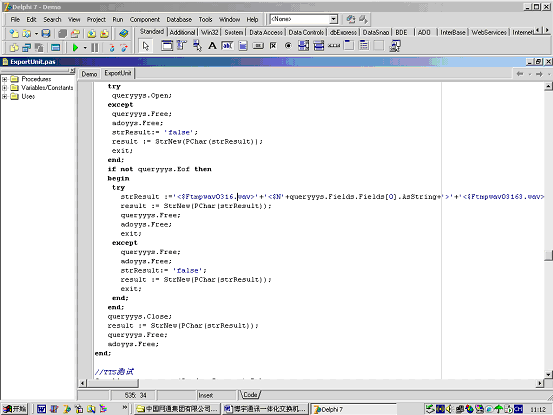Select the ScrollBar component in the palette
Screen dimensions: 553x415
point(334,45)
